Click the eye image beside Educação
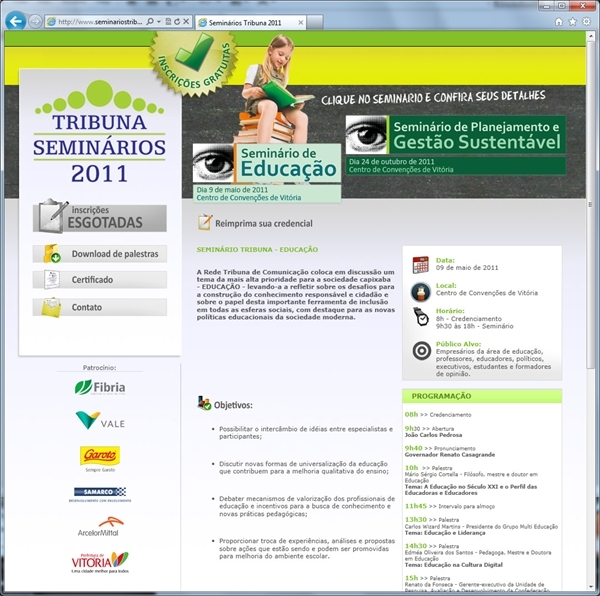 coord(213,163)
